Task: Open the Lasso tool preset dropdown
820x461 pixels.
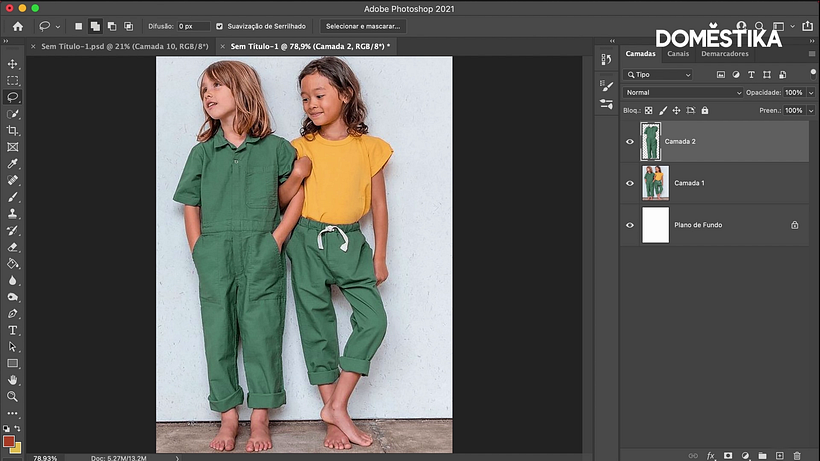Action: (x=58, y=27)
